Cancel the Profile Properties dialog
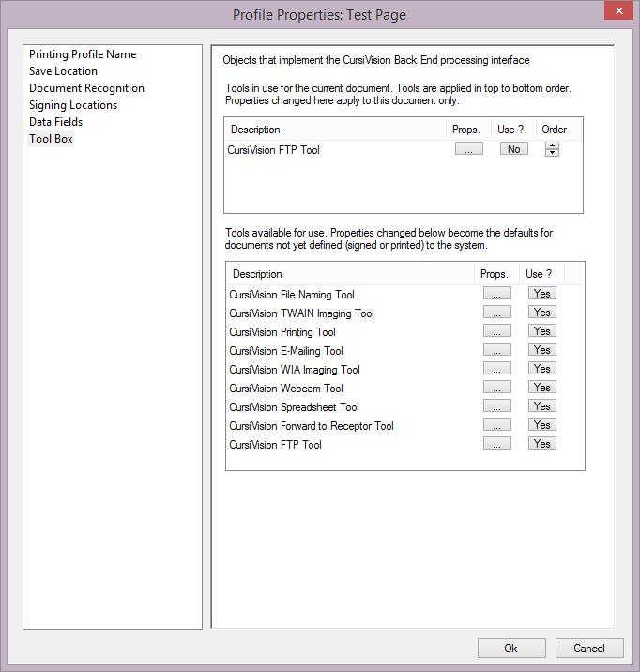The height and width of the screenshot is (672, 640). (589, 649)
